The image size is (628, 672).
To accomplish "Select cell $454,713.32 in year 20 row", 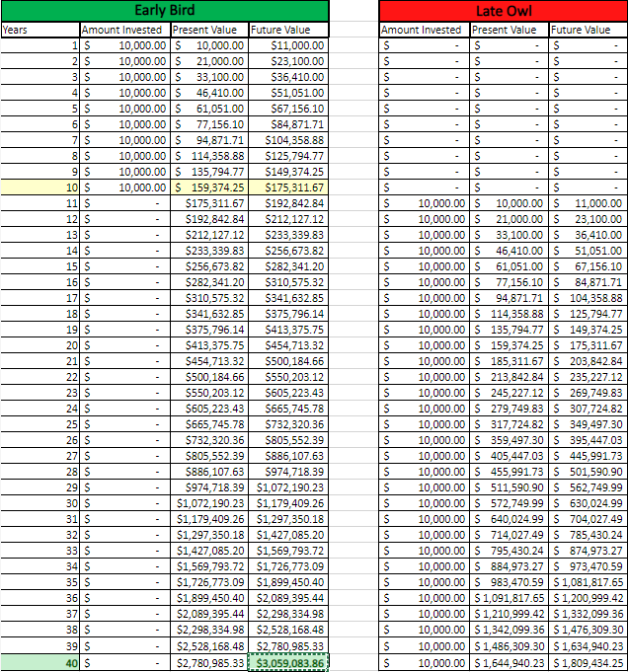I will point(288,345).
